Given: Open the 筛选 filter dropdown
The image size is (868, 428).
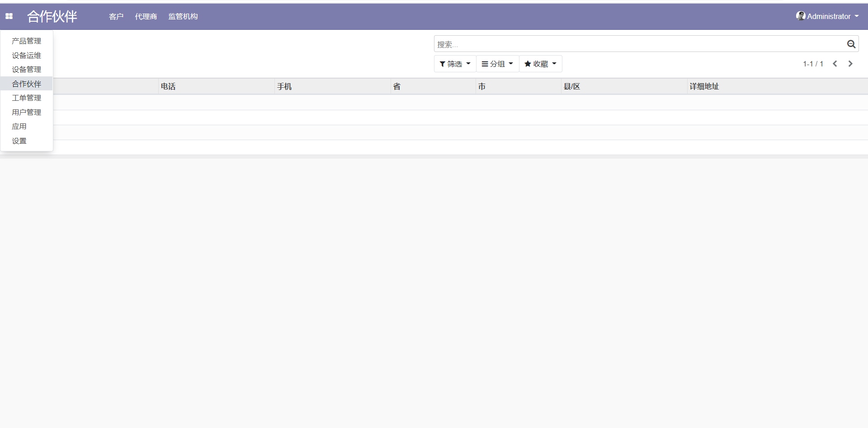Looking at the screenshot, I should pyautogui.click(x=455, y=64).
